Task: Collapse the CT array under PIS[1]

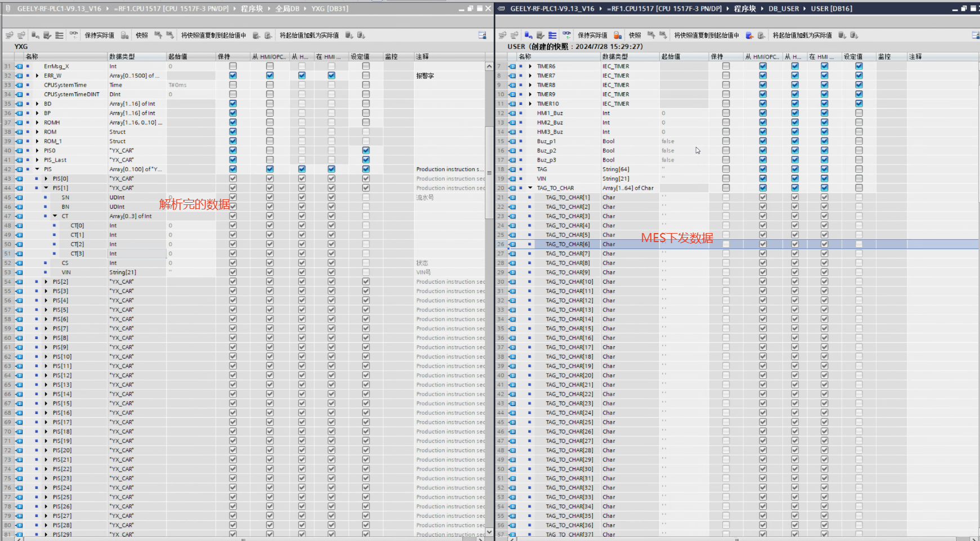Action: point(55,216)
